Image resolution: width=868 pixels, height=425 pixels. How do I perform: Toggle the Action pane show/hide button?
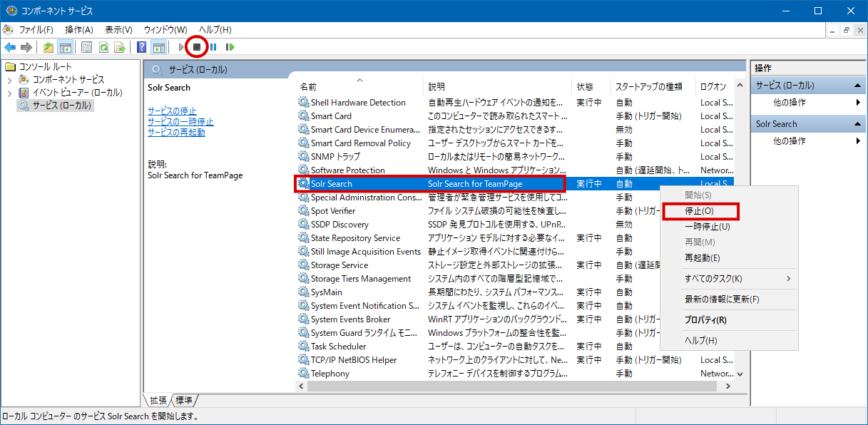coord(158,47)
